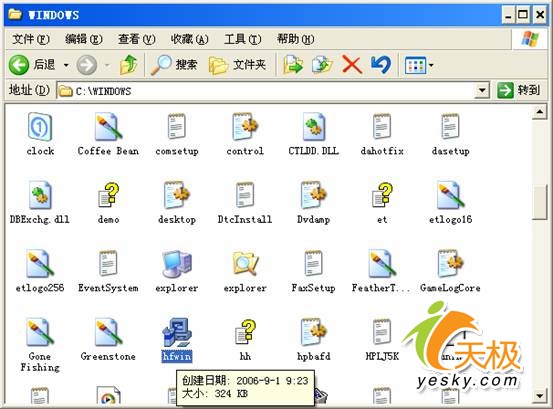Click the Move To folder icon
Screen dimensions: 553x409
(293, 65)
